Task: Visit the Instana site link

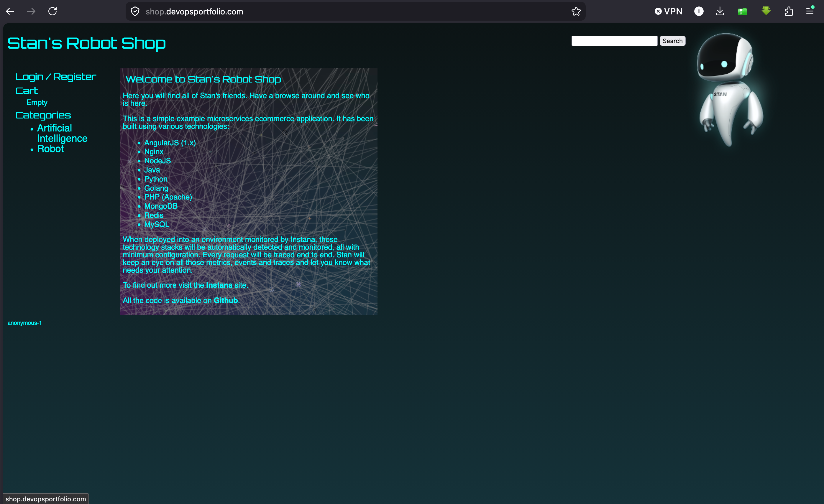Action: (219, 285)
